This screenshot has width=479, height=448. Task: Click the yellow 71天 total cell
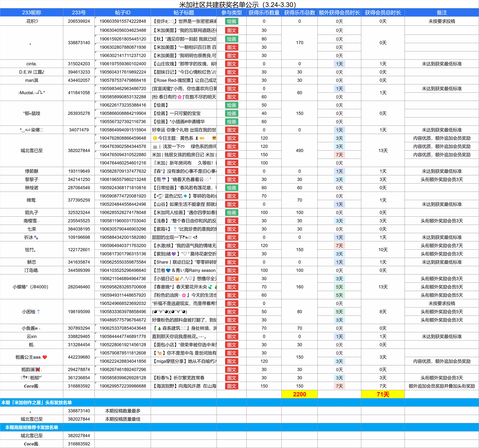pyautogui.click(x=383, y=394)
